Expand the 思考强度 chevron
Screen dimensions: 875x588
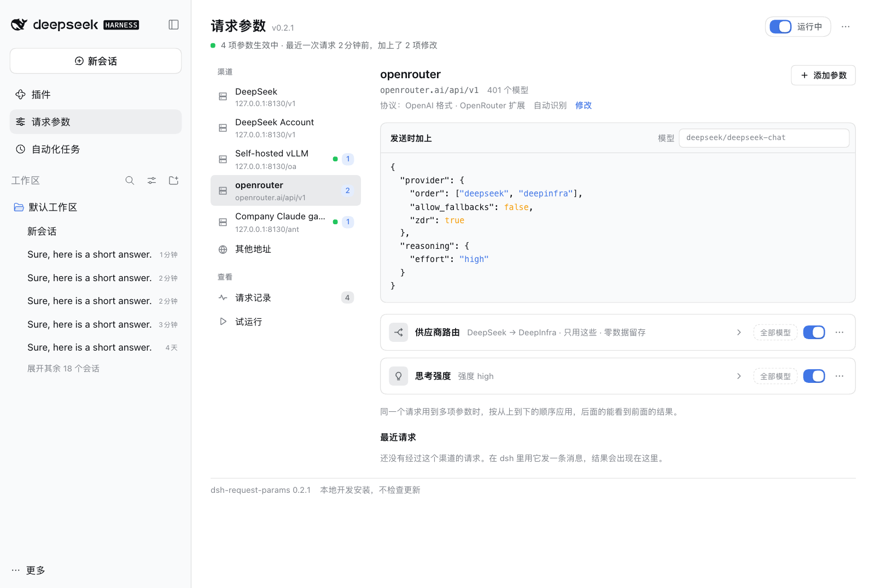(739, 376)
